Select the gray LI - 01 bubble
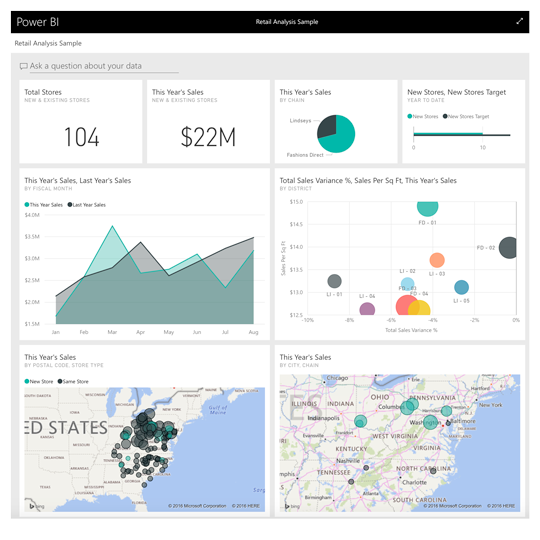This screenshot has width=540, height=540. pos(334,281)
